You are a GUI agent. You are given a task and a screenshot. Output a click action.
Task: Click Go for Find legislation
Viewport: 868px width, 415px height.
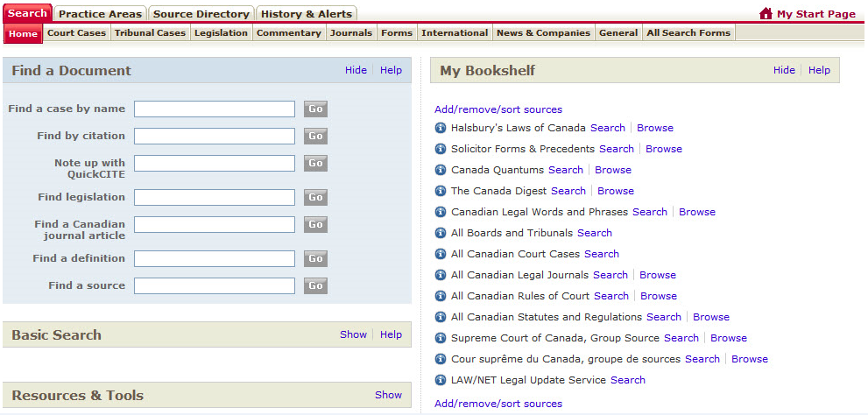click(315, 198)
